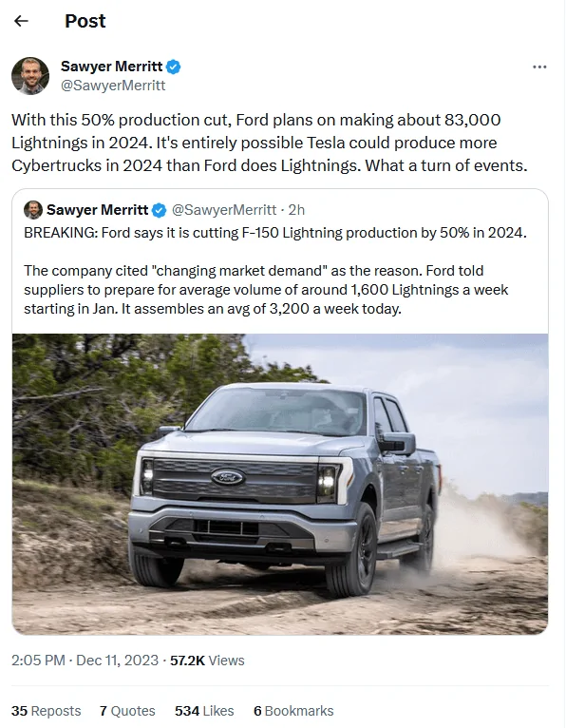Click the verified badge in quoted post

point(160,210)
